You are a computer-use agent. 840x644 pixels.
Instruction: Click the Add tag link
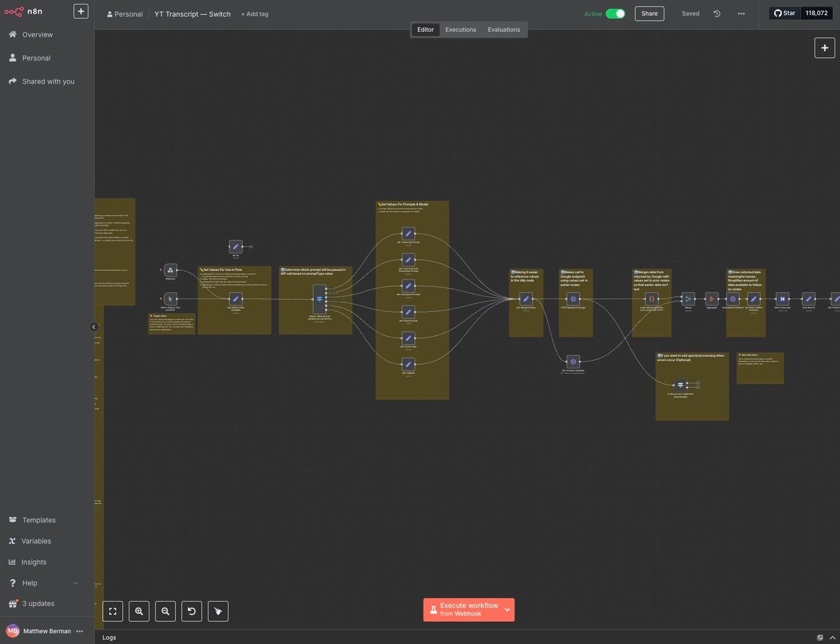pos(255,14)
